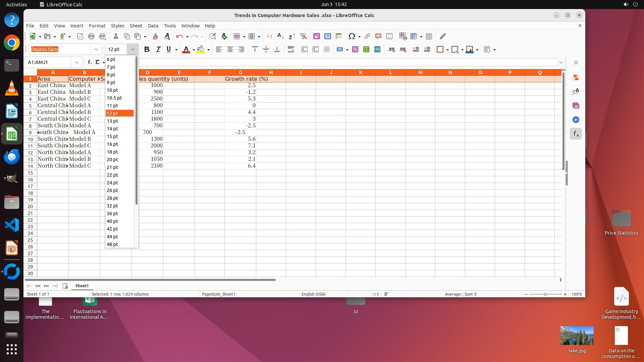The height and width of the screenshot is (362, 644).
Task: Toggle Wrap Text for cells
Action: coord(290,50)
